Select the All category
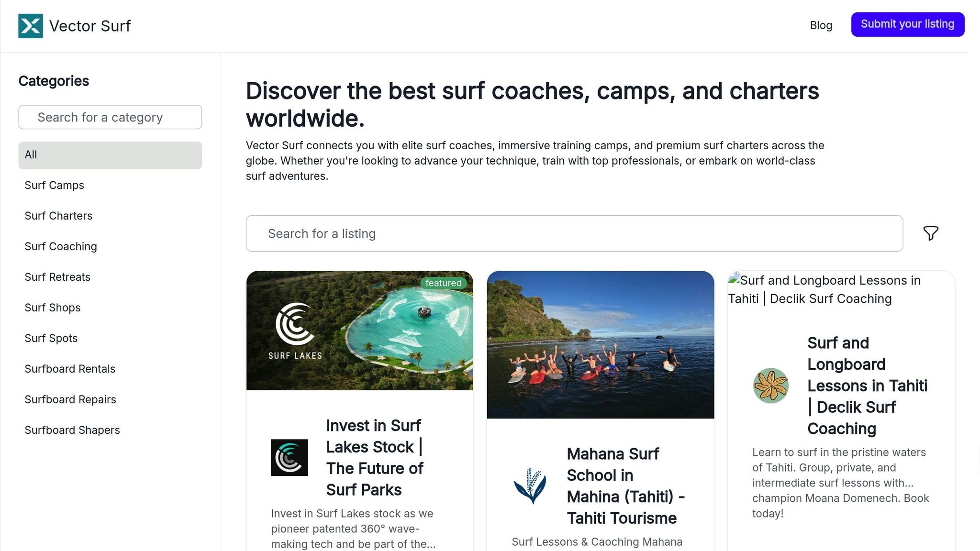The width and height of the screenshot is (980, 551). coord(110,155)
